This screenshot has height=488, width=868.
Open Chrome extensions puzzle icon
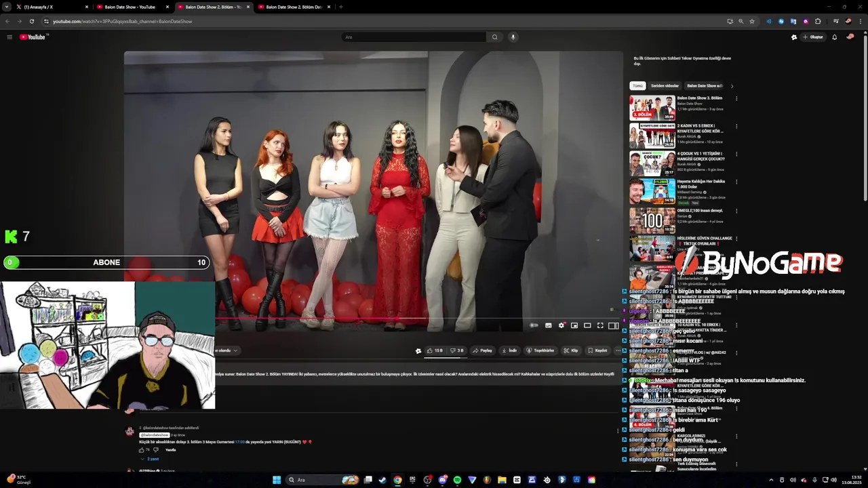(x=818, y=21)
